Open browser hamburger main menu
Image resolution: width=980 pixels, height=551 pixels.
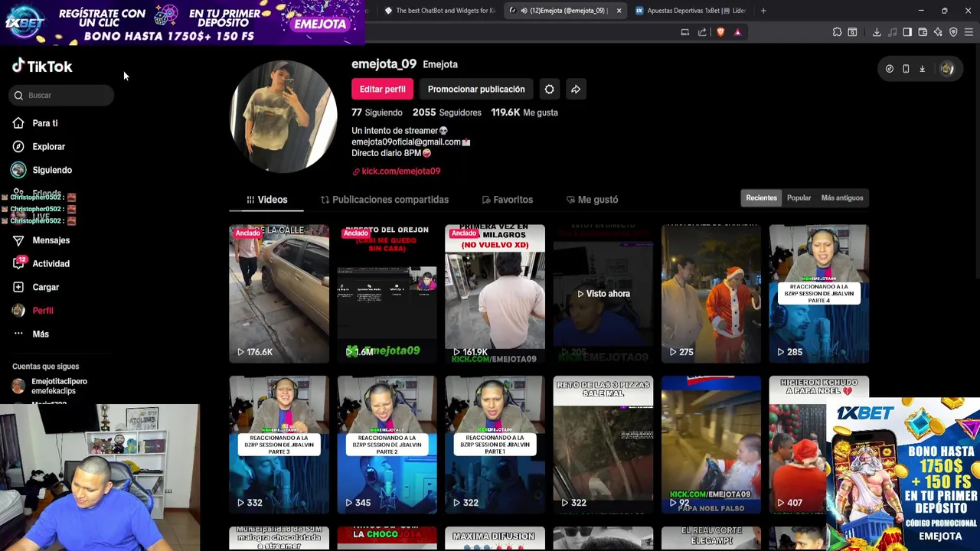pos(969,32)
